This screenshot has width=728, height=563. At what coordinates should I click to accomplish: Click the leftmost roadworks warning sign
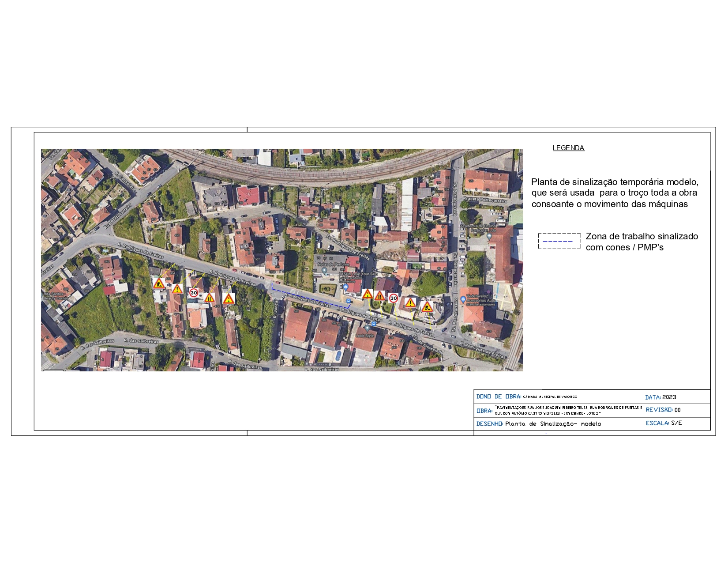[x=159, y=283]
